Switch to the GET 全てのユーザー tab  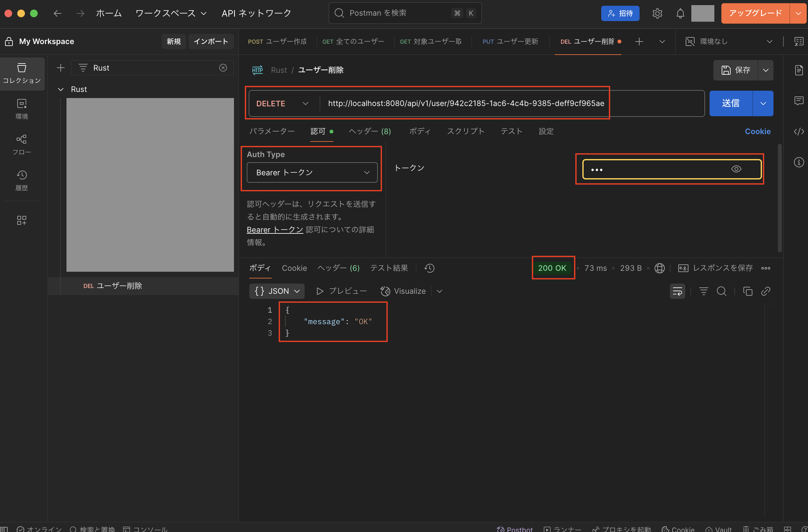[x=353, y=42]
